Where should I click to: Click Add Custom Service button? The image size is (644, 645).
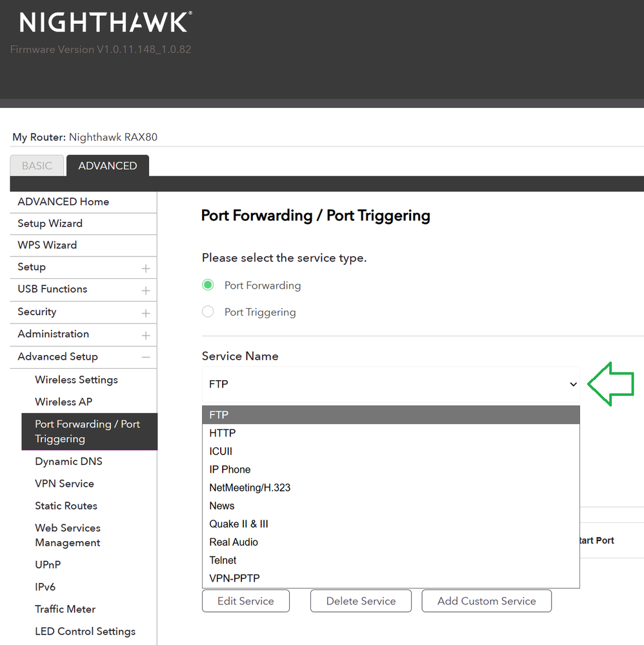pos(487,601)
